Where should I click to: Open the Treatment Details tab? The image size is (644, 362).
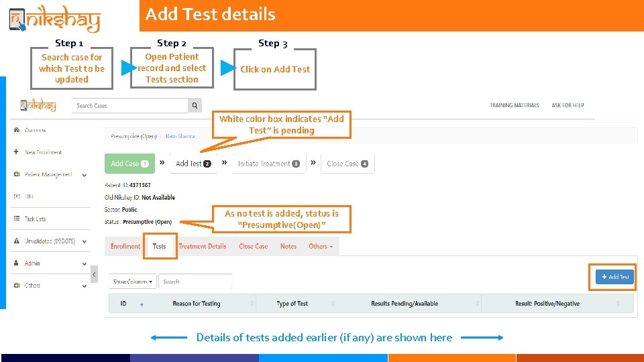click(203, 246)
